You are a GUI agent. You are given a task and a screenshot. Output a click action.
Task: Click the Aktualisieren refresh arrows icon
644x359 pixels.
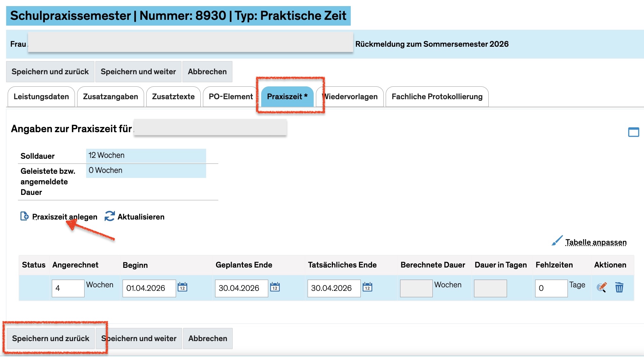109,216
